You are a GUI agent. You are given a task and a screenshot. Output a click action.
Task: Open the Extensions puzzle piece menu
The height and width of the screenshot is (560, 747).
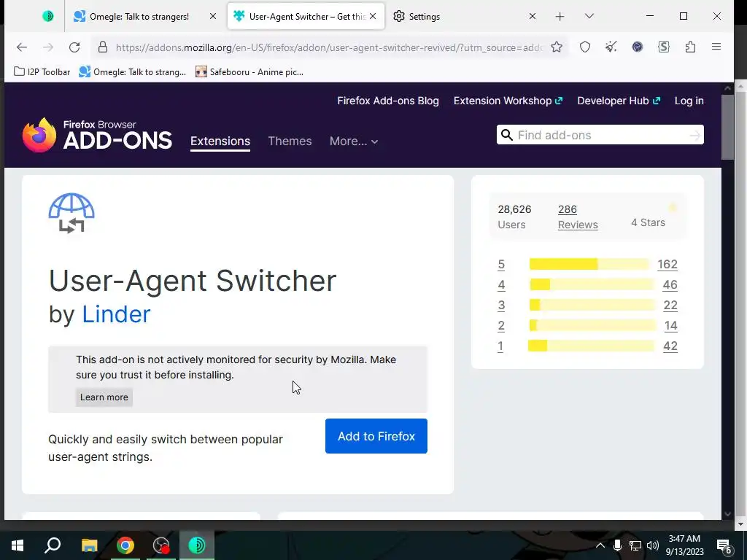[x=690, y=47]
